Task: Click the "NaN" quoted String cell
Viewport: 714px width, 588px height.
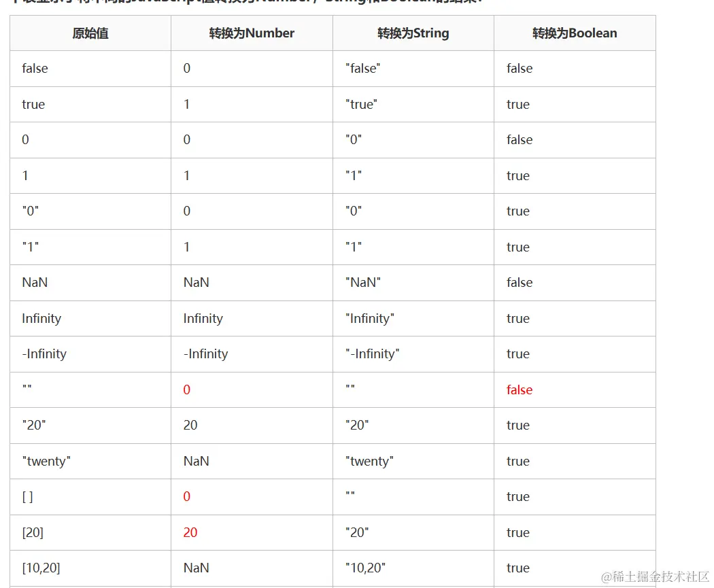Action: pyautogui.click(x=362, y=282)
